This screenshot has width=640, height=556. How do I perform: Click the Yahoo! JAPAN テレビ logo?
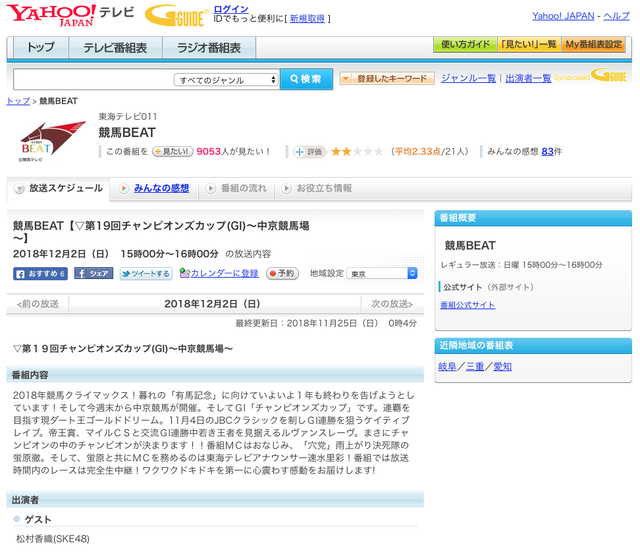(x=70, y=16)
